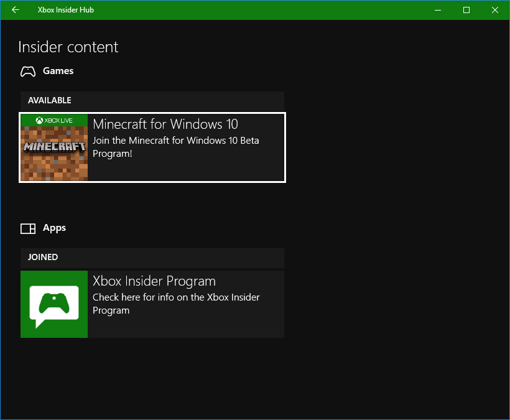Click the Games controller icon
The image size is (510, 420).
(x=28, y=72)
